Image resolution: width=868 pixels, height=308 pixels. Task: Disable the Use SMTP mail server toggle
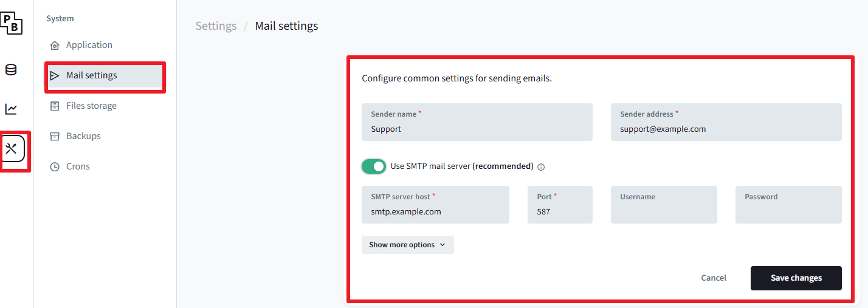[374, 166]
